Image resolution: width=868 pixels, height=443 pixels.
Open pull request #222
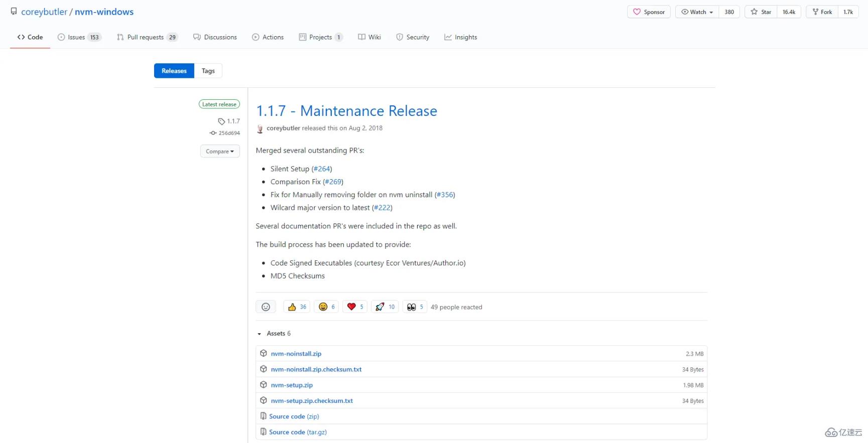(382, 208)
